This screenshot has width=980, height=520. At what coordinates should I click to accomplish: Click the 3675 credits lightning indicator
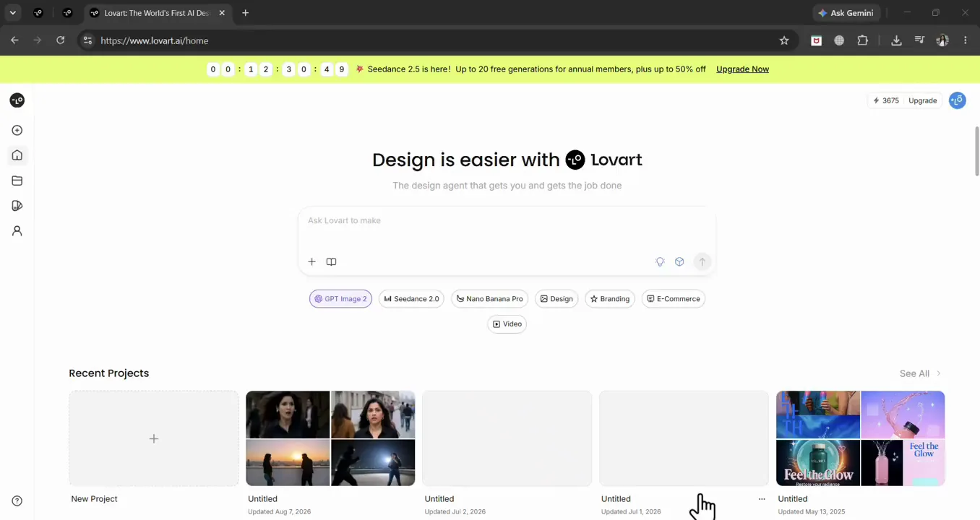pos(885,100)
